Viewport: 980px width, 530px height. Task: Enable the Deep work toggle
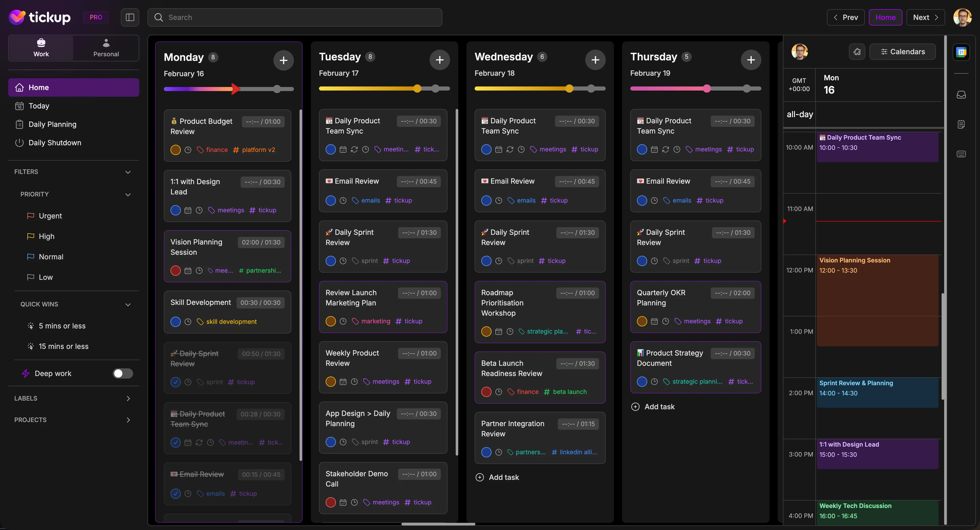122,373
